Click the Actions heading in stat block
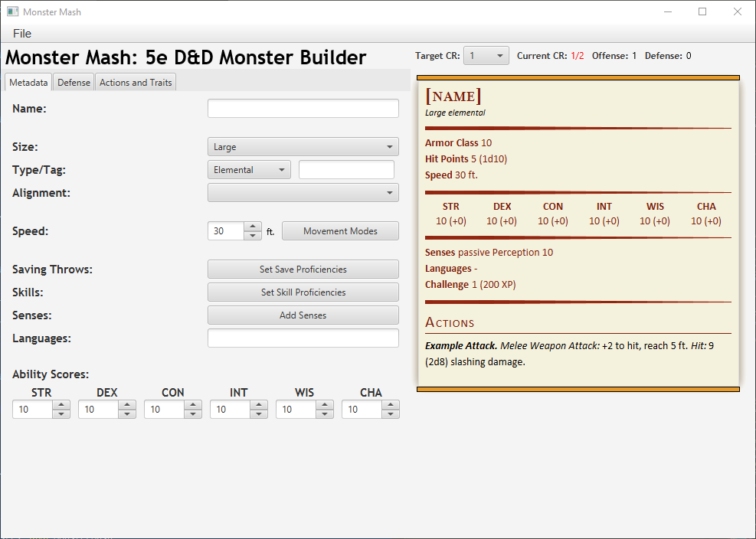 point(450,322)
